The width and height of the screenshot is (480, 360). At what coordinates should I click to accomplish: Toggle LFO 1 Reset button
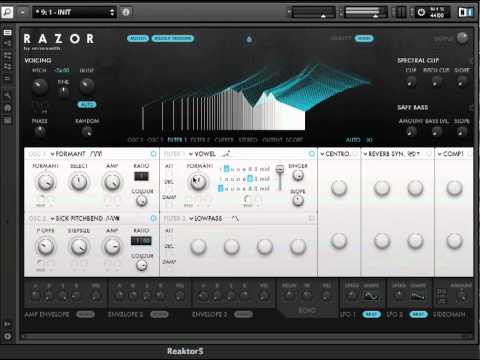click(x=371, y=314)
